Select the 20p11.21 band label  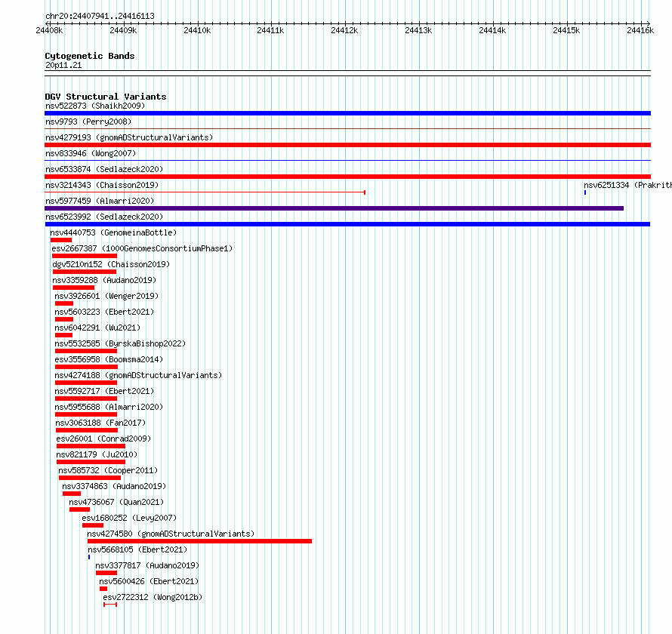click(63, 65)
